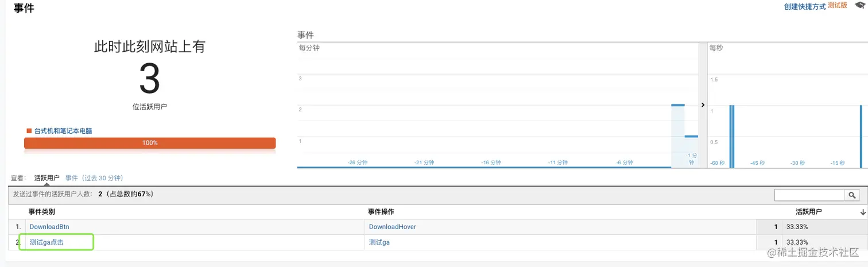Click the 测试版 beta label
Screen dimensions: 868x267
[x=837, y=5]
